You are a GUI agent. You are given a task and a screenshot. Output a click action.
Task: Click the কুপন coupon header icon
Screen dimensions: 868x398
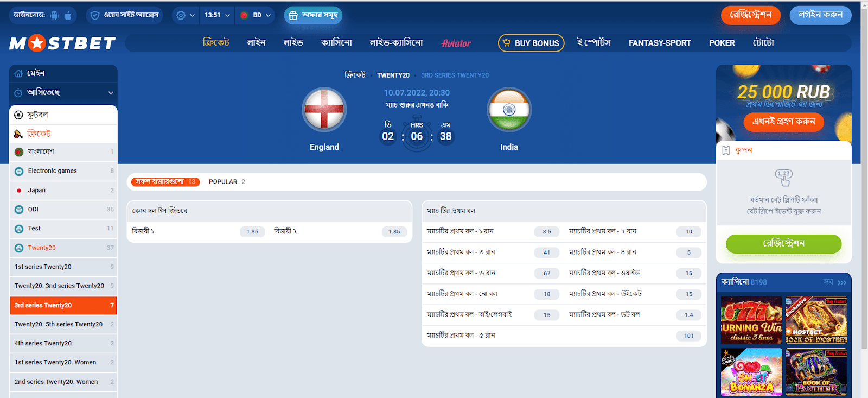(x=726, y=150)
